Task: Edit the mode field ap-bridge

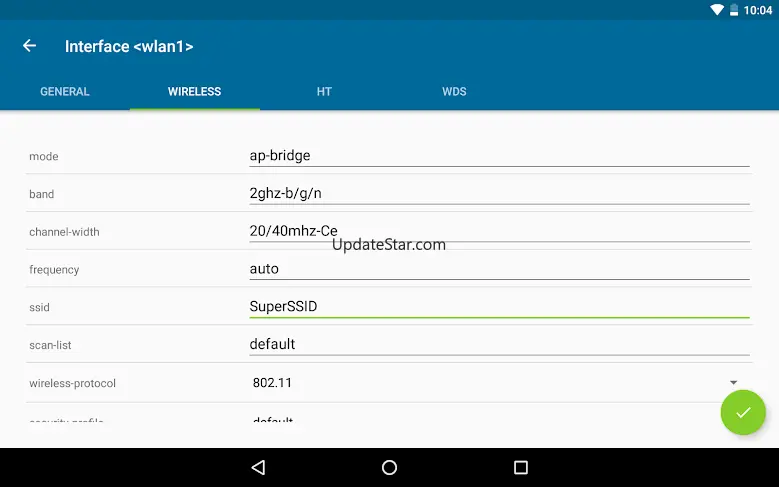Action: pyautogui.click(x=499, y=156)
